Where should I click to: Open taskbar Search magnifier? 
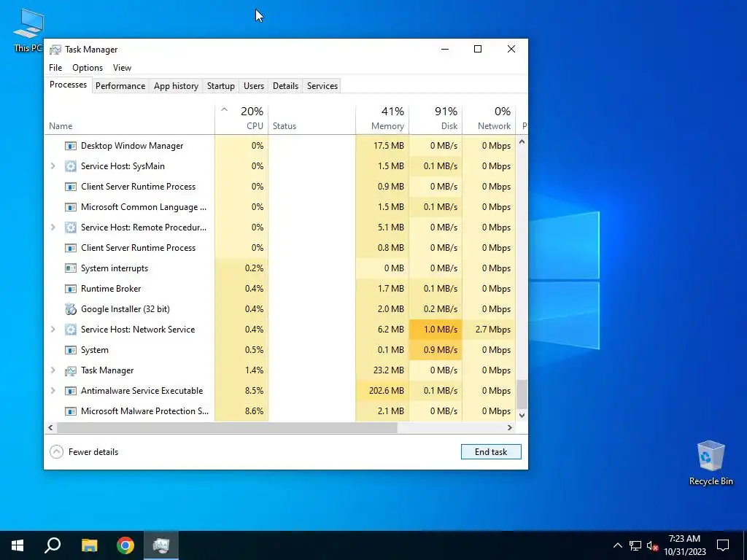pyautogui.click(x=53, y=545)
